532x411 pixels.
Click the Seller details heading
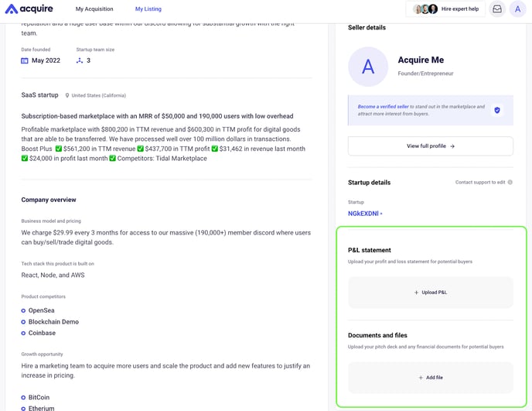tap(367, 28)
